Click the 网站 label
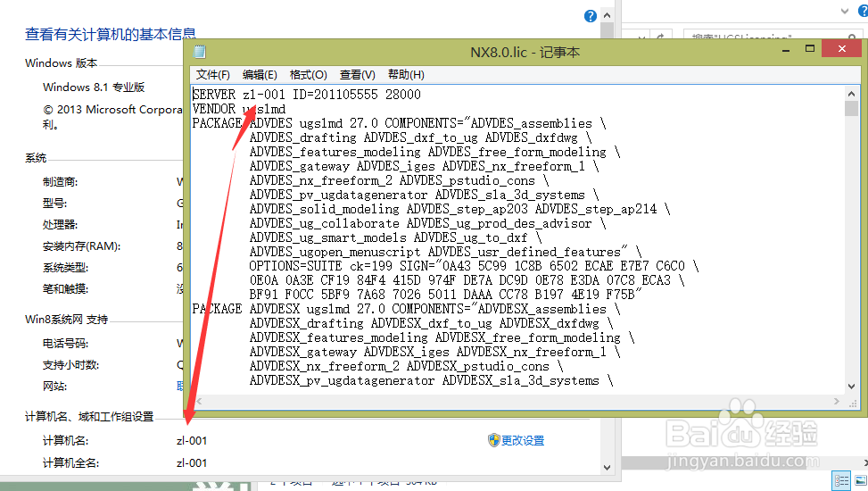Image resolution: width=868 pixels, height=491 pixels. pos(54,387)
